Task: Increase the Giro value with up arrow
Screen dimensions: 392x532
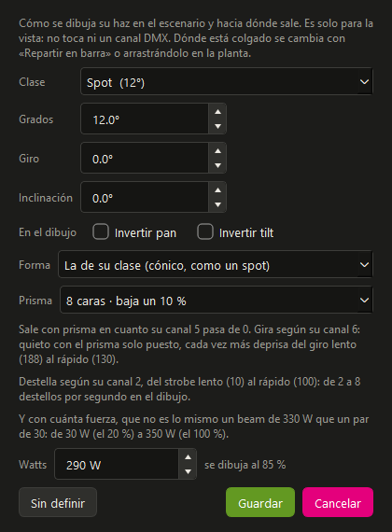Action: [x=217, y=151]
